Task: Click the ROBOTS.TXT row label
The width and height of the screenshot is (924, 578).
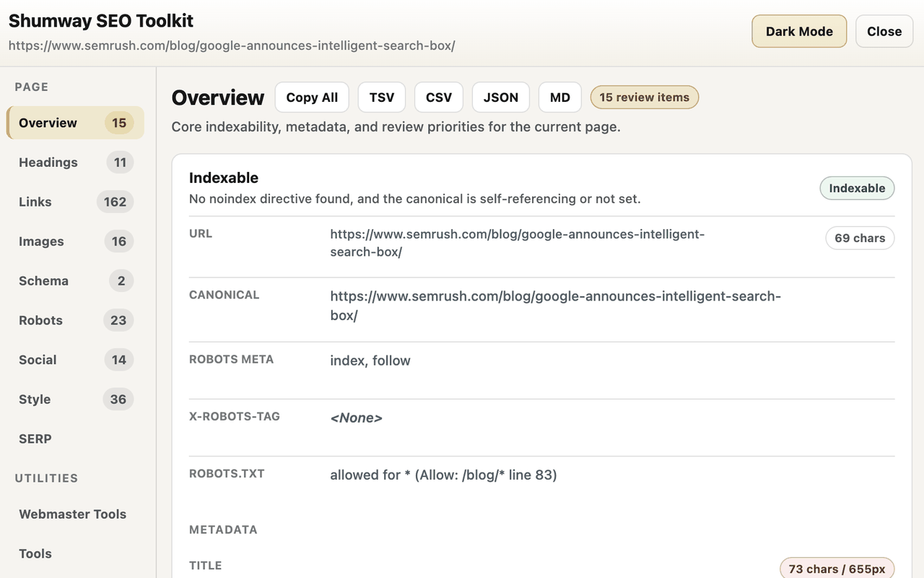Action: point(227,474)
